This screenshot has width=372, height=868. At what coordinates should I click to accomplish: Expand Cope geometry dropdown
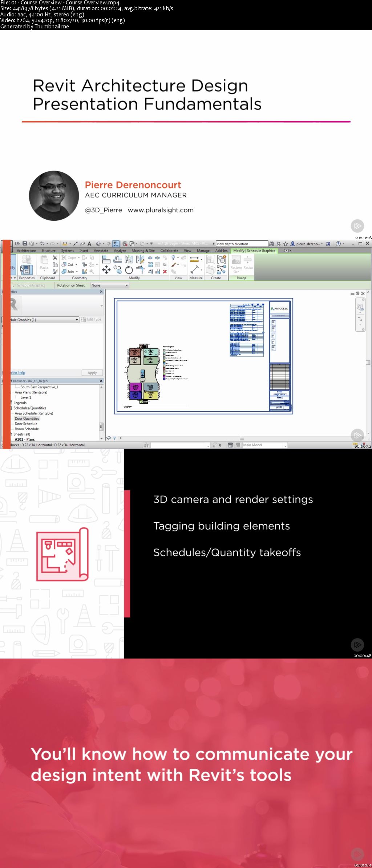click(79, 258)
